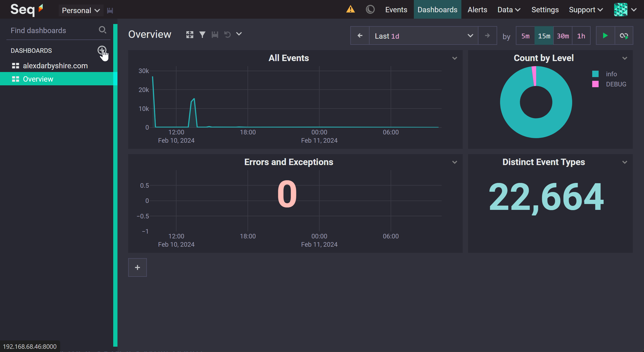Screen dimensions: 644x352
Task: Select the 5m interval
Action: click(x=525, y=36)
